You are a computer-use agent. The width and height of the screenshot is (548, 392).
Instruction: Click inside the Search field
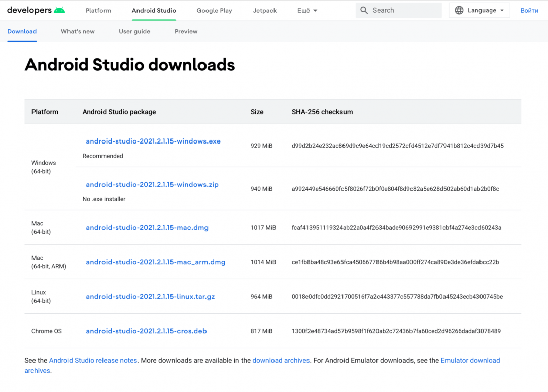coord(403,10)
